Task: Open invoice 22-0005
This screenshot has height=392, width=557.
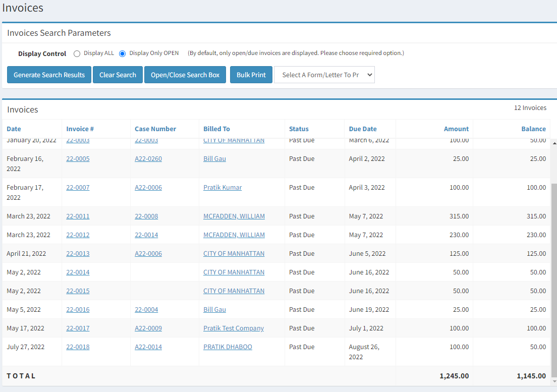Action: (x=78, y=159)
